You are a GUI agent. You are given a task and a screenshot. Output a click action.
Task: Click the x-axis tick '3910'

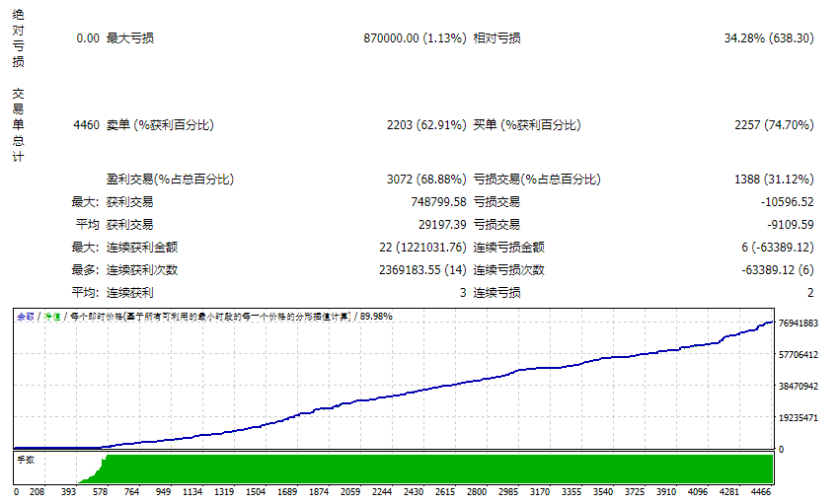pos(665,492)
